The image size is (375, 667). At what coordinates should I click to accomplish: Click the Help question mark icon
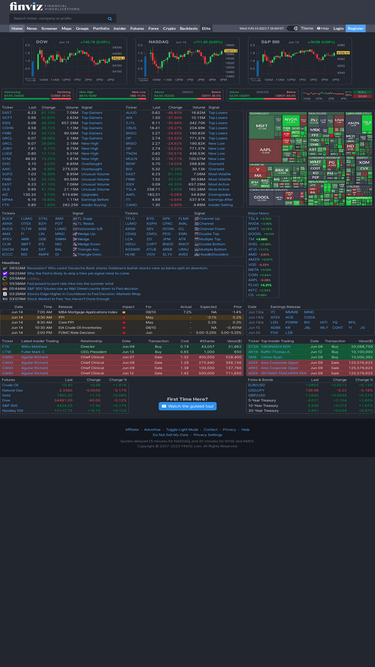pos(318,29)
